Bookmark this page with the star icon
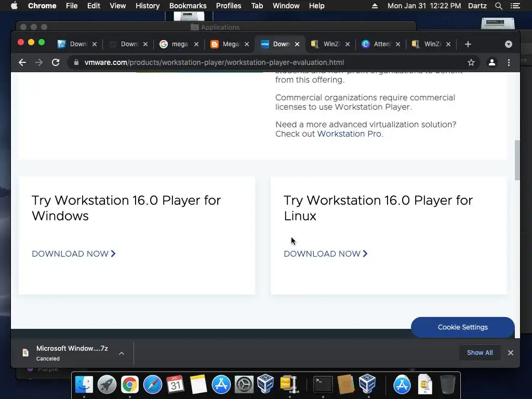532x399 pixels. coord(471,62)
